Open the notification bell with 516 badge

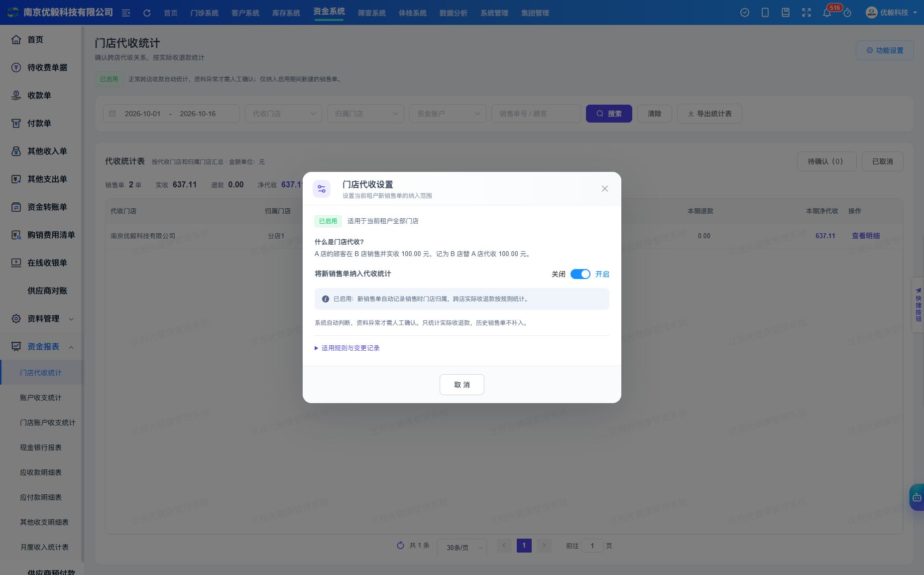click(x=827, y=13)
